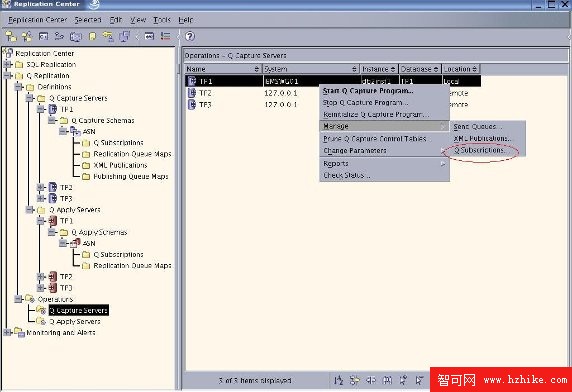Choose Prune Q Capture Control Tables
This screenshot has height=392, width=572.
[x=384, y=139]
